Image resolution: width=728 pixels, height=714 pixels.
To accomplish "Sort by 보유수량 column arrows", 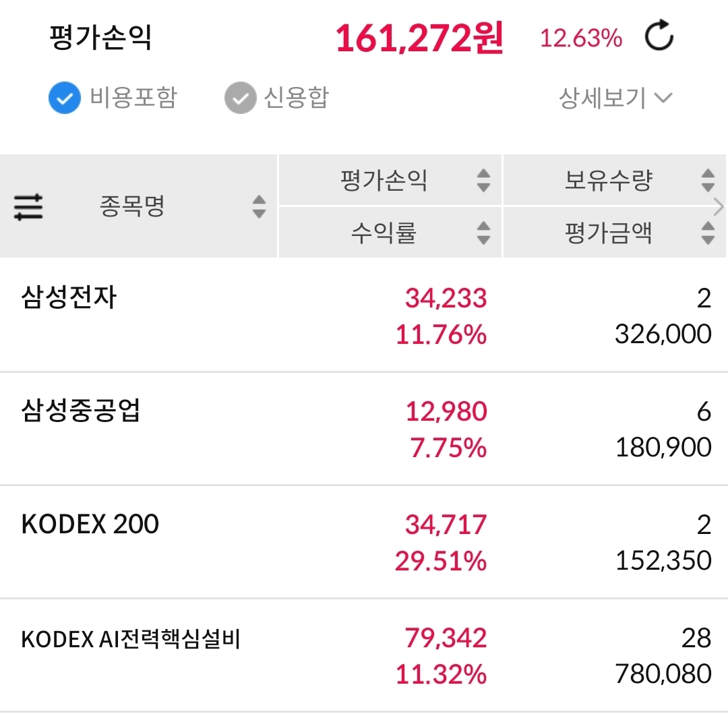I will point(707,180).
